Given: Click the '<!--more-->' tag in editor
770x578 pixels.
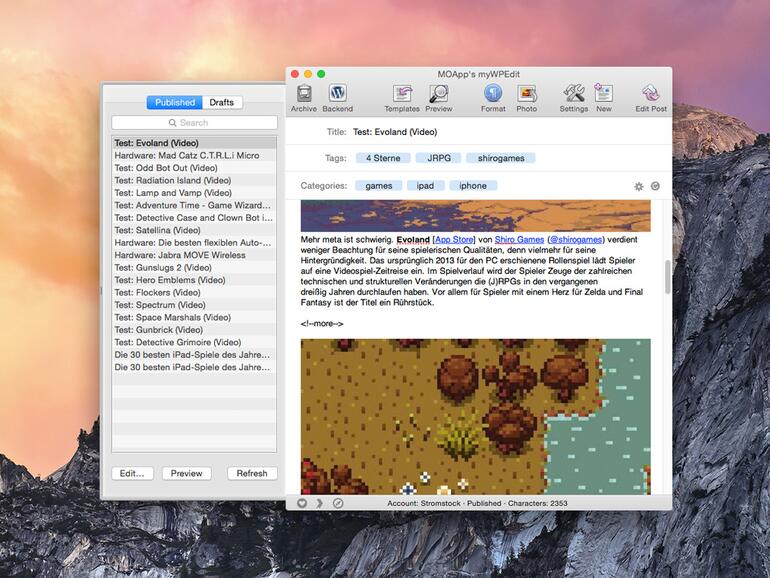Looking at the screenshot, I should point(322,324).
